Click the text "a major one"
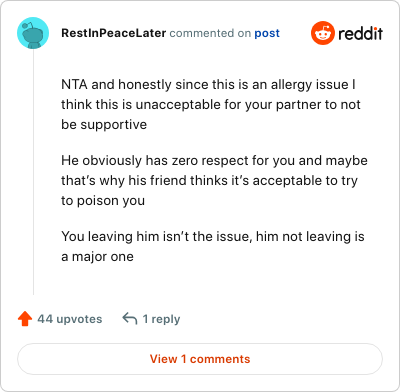 pos(97,257)
